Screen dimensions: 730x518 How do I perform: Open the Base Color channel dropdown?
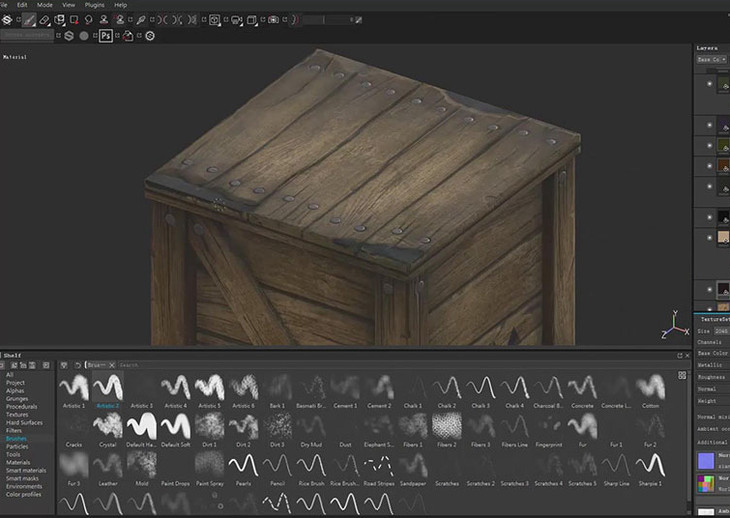712,60
